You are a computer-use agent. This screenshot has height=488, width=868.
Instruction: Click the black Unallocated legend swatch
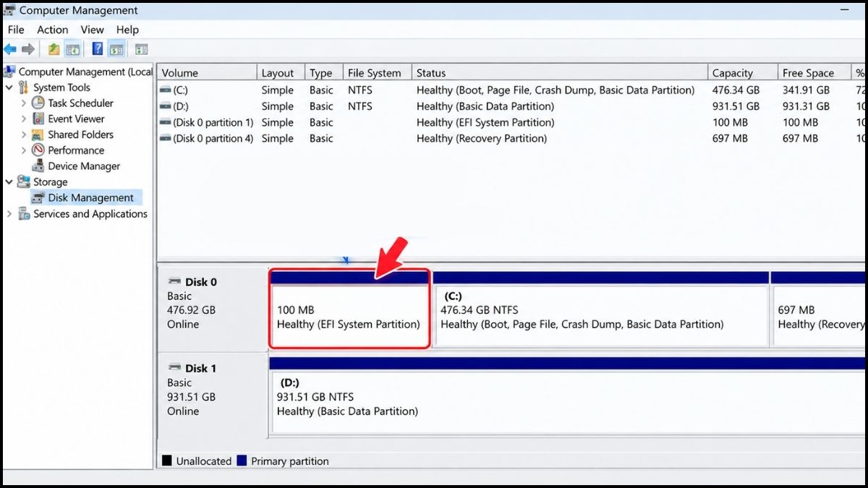[x=167, y=461]
